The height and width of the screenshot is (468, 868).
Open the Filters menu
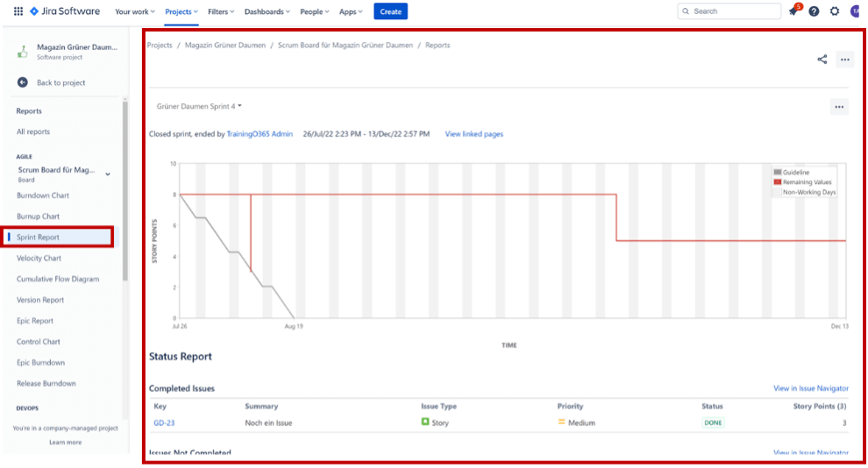coord(221,11)
